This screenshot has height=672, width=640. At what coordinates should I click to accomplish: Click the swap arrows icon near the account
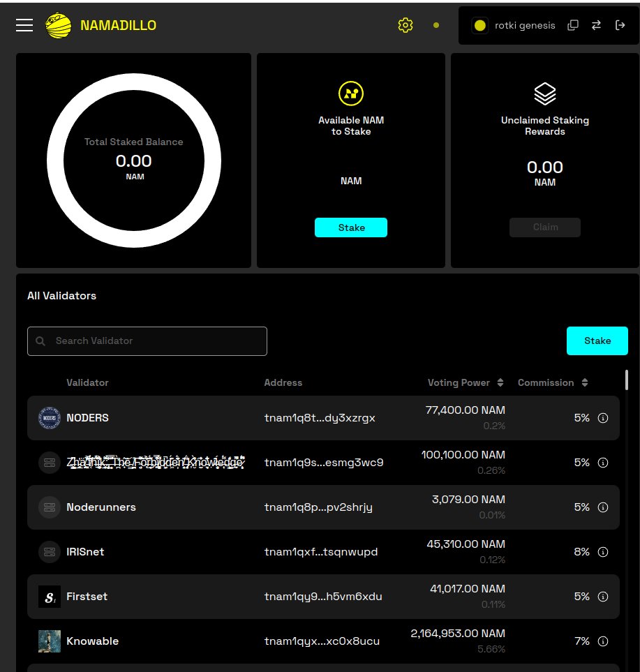(x=596, y=24)
